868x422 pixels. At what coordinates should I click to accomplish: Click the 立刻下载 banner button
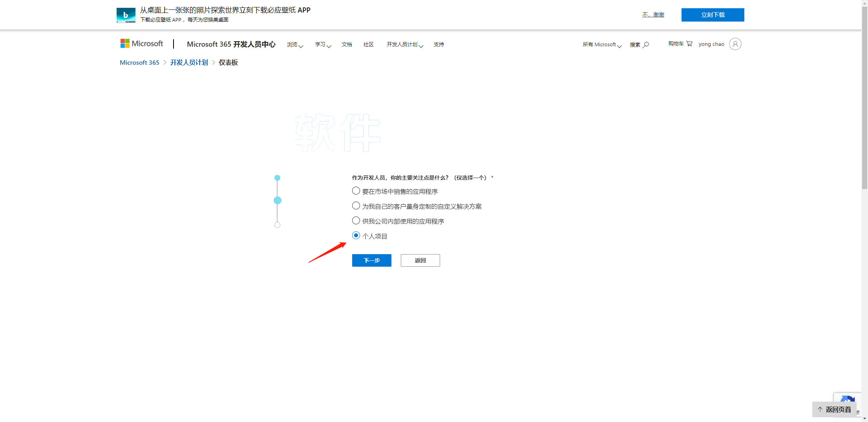[713, 15]
